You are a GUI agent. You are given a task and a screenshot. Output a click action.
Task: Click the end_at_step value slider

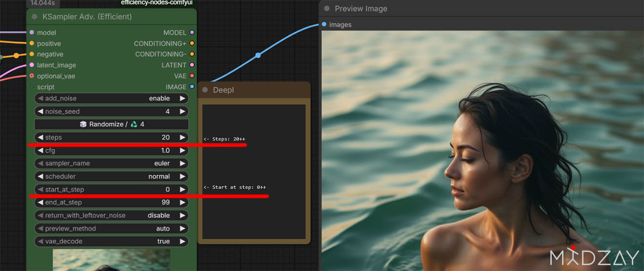(111, 202)
